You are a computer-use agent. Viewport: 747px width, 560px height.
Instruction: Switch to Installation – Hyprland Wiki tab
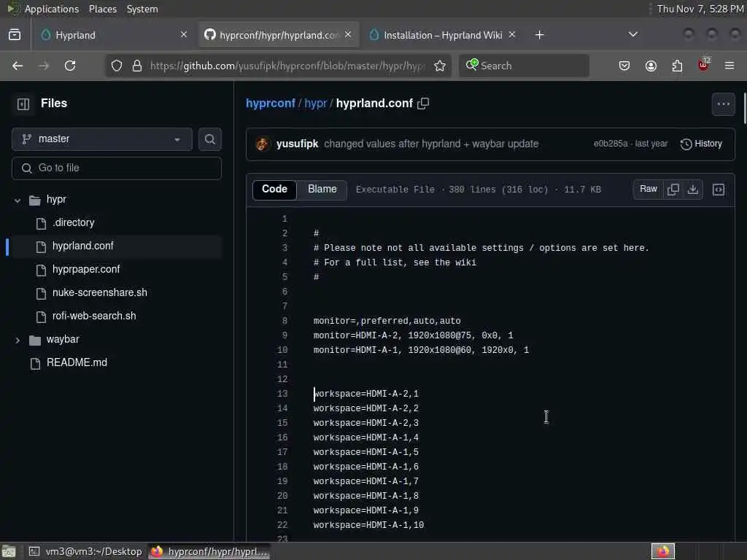point(443,35)
